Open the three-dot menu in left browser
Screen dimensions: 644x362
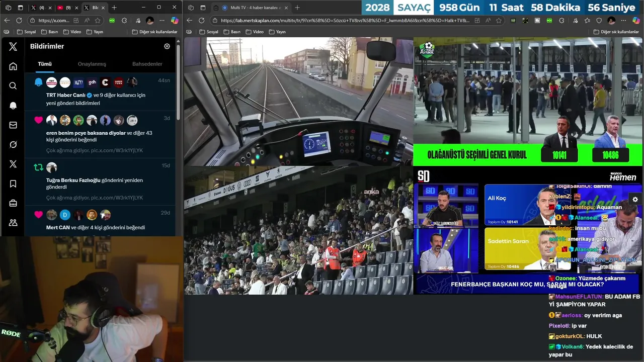[162, 20]
